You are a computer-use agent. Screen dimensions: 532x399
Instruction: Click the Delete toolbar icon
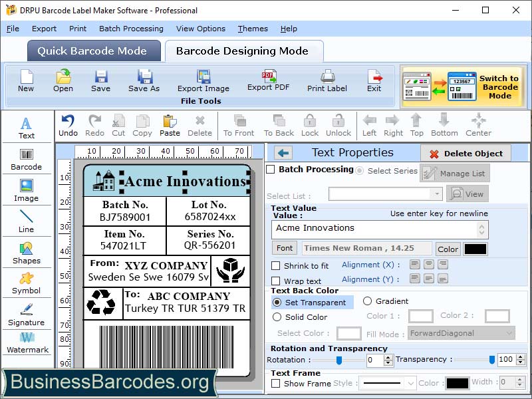tap(200, 126)
